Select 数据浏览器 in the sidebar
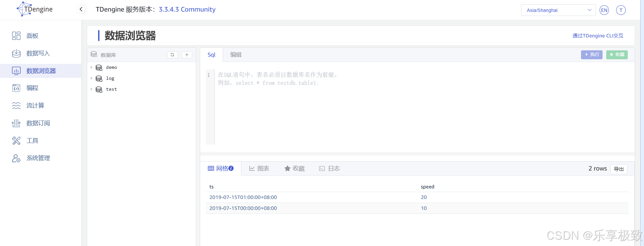This screenshot has height=246, width=644. pos(40,71)
